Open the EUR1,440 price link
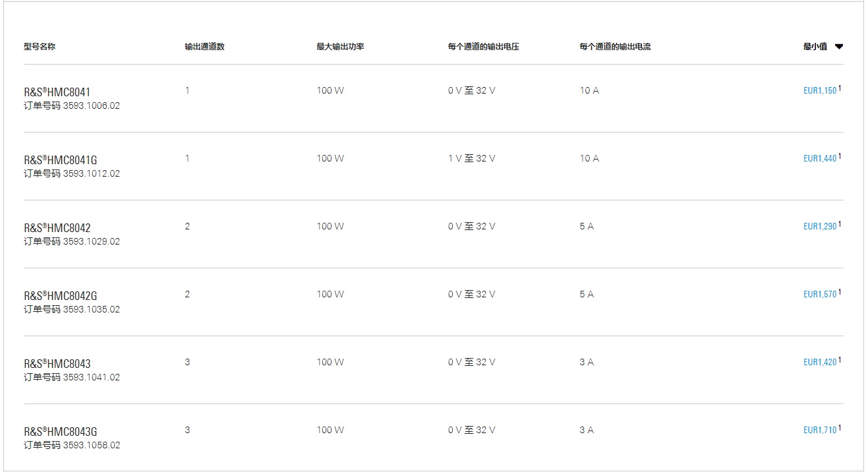Viewport: 868px width, 476px height. tap(819, 159)
